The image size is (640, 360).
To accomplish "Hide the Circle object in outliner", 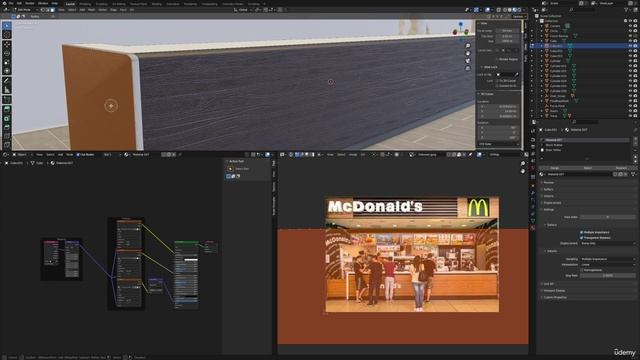I will tap(630, 31).
